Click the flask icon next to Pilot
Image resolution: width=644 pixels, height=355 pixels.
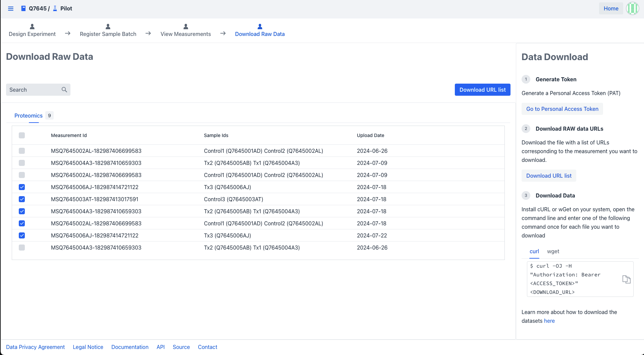tap(55, 8)
